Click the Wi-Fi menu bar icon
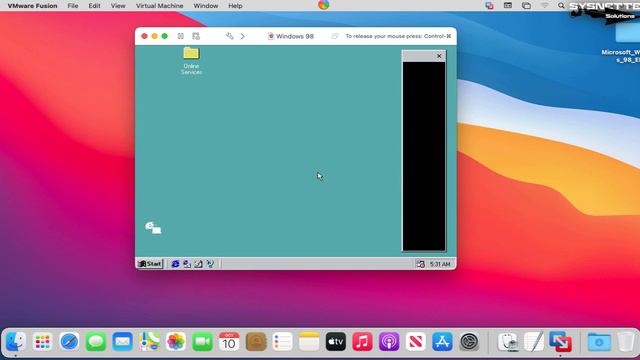This screenshot has height=360, width=640. click(544, 6)
